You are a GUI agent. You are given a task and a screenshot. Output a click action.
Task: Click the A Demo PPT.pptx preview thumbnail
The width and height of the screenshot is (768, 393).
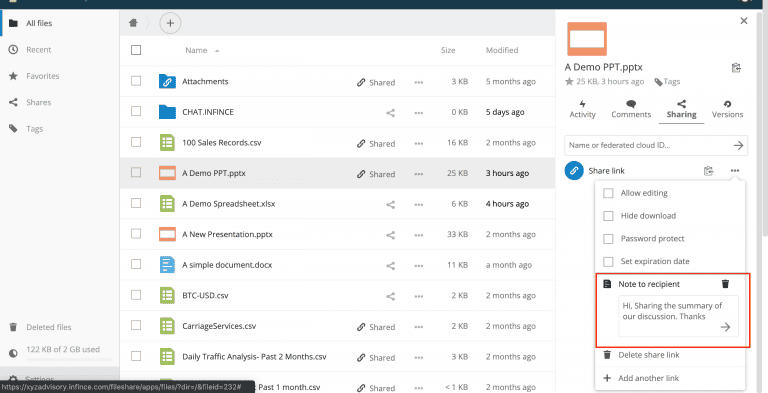pyautogui.click(x=587, y=39)
